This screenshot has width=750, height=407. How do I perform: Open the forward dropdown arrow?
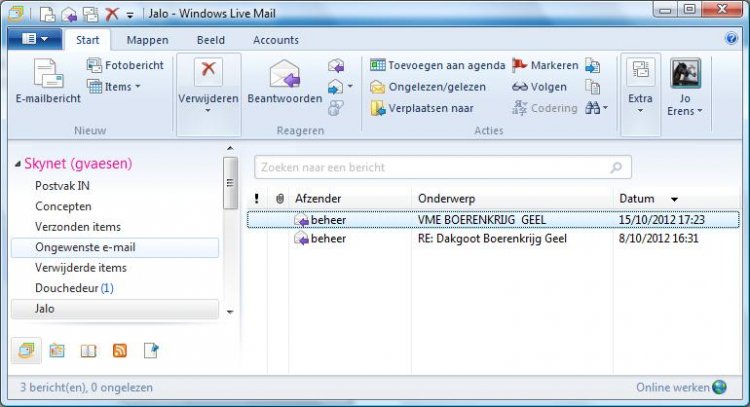350,87
